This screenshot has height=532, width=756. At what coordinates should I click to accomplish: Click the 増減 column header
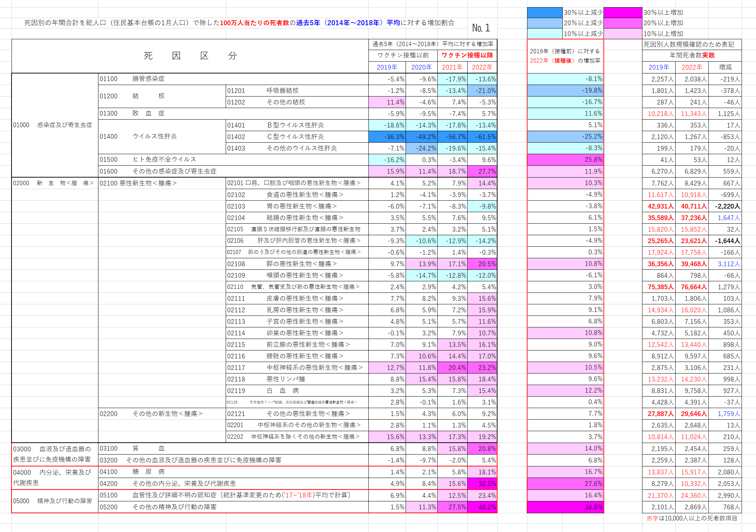725,67
